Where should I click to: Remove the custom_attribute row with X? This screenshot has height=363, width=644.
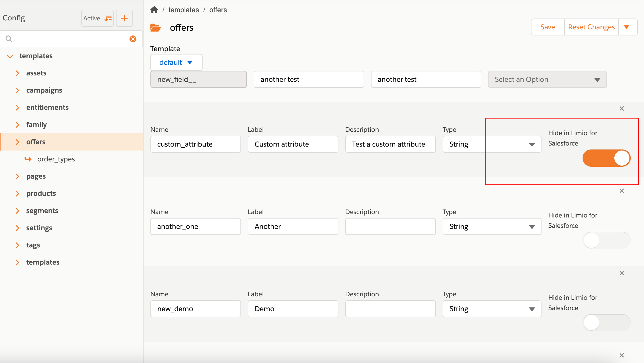click(622, 108)
